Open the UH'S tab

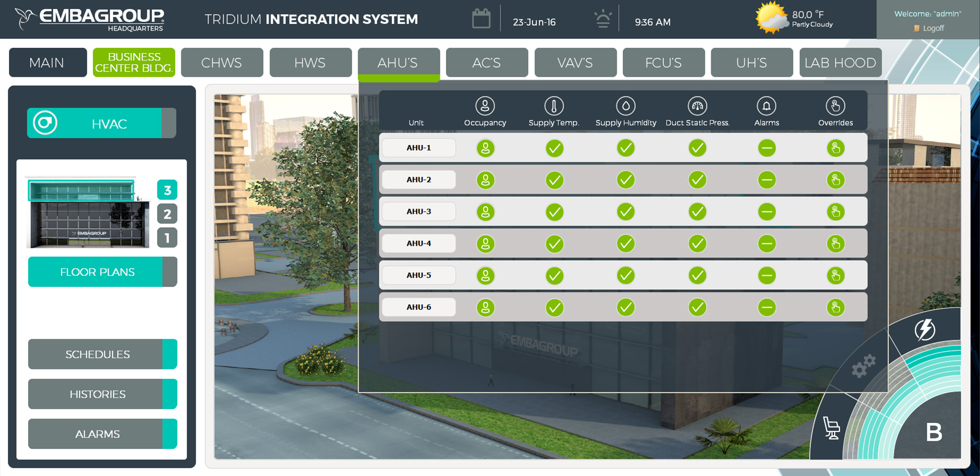751,63
